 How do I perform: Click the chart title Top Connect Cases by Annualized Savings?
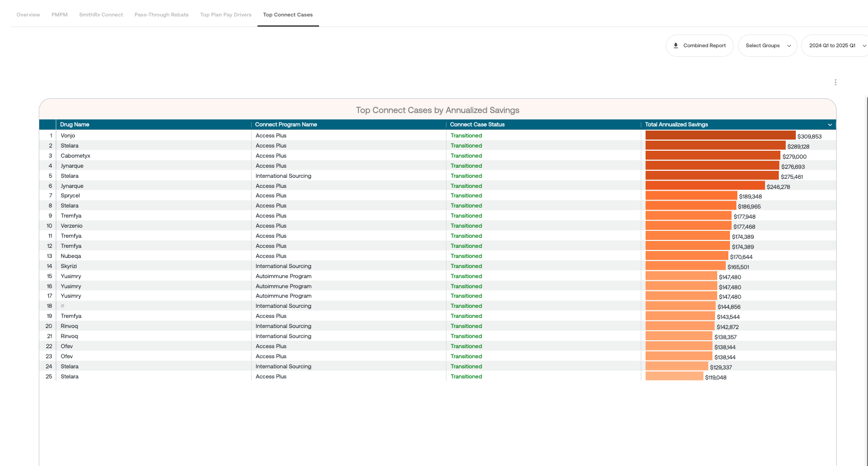437,110
